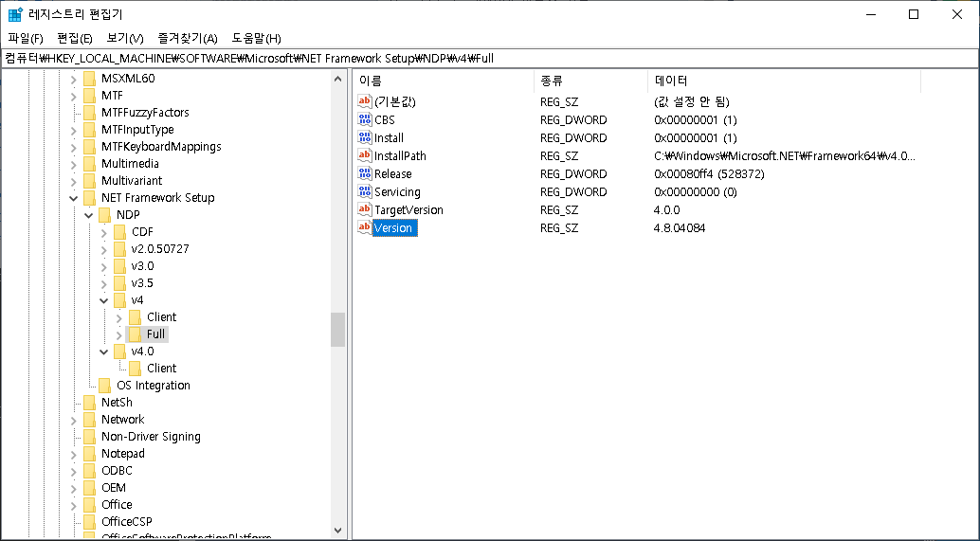Click the folder icon of OEM

(x=90, y=487)
